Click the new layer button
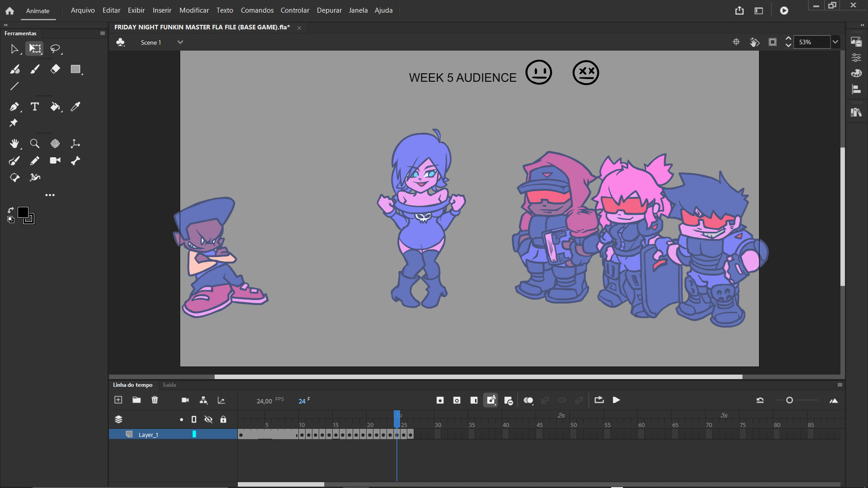The width and height of the screenshot is (868, 488). (118, 400)
